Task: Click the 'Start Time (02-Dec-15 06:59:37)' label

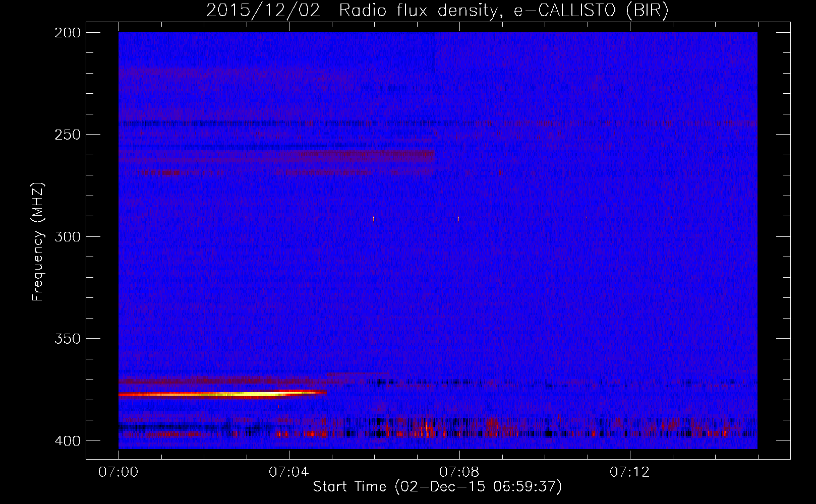Action: 437,487
